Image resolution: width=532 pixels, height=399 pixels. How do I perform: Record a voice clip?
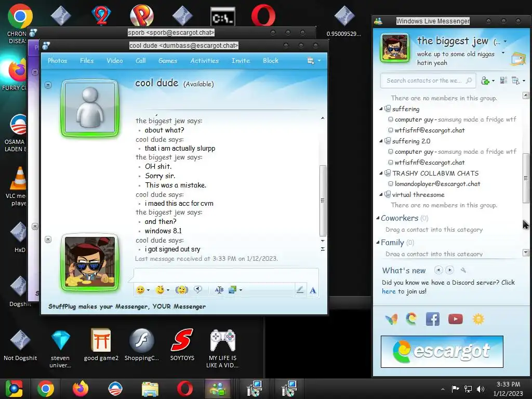(198, 290)
